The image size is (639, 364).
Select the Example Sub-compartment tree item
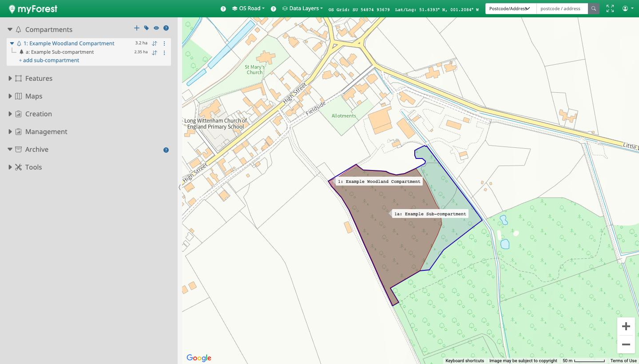[x=62, y=52]
